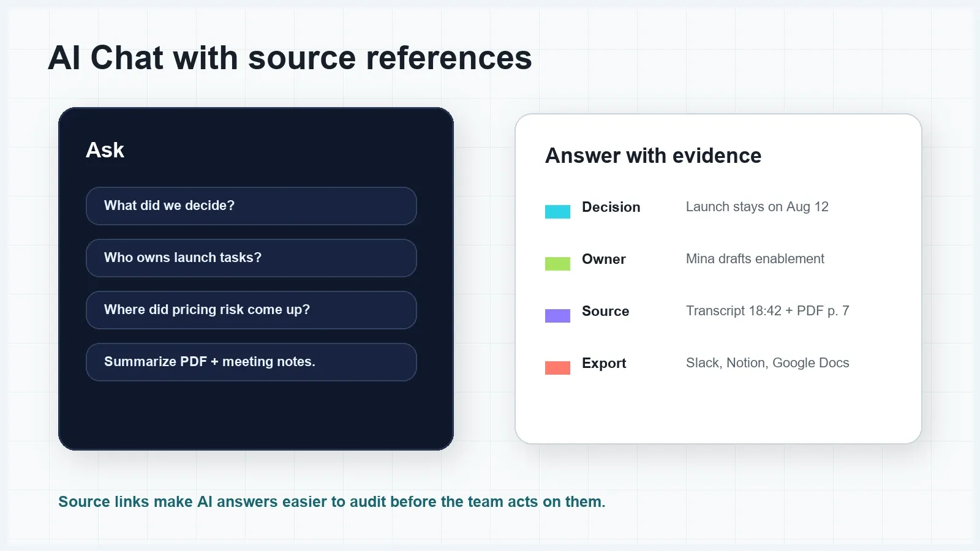The height and width of the screenshot is (551, 980).
Task: Click "Mina drafts enablement" text
Action: pos(755,259)
